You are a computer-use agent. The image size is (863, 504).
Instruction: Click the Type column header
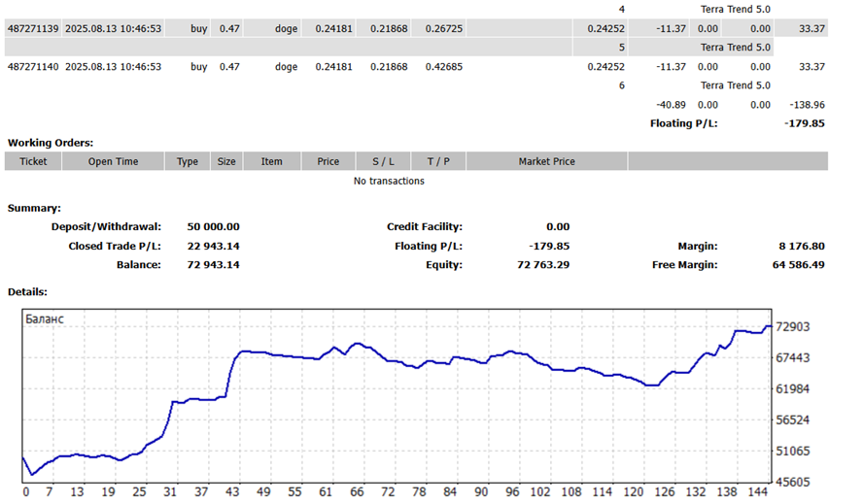[x=188, y=161]
